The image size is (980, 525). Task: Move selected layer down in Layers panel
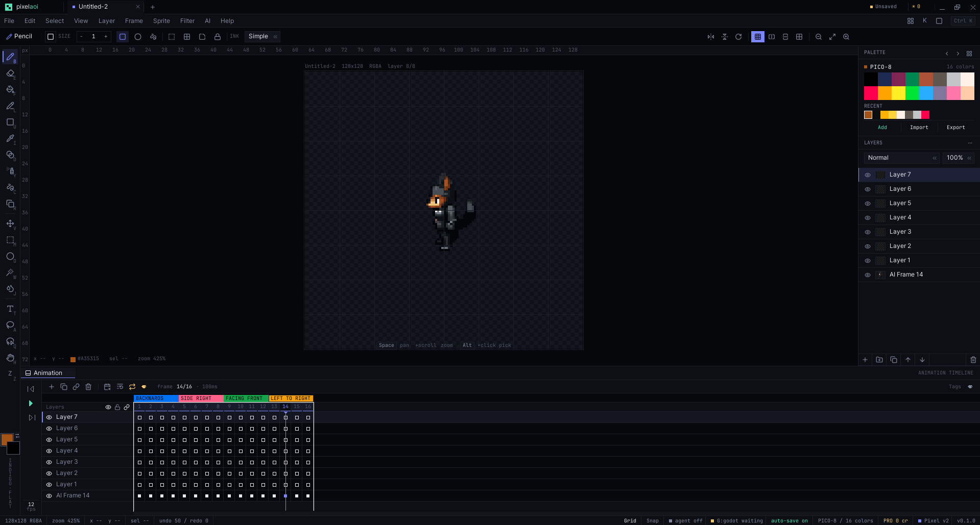[x=922, y=360]
